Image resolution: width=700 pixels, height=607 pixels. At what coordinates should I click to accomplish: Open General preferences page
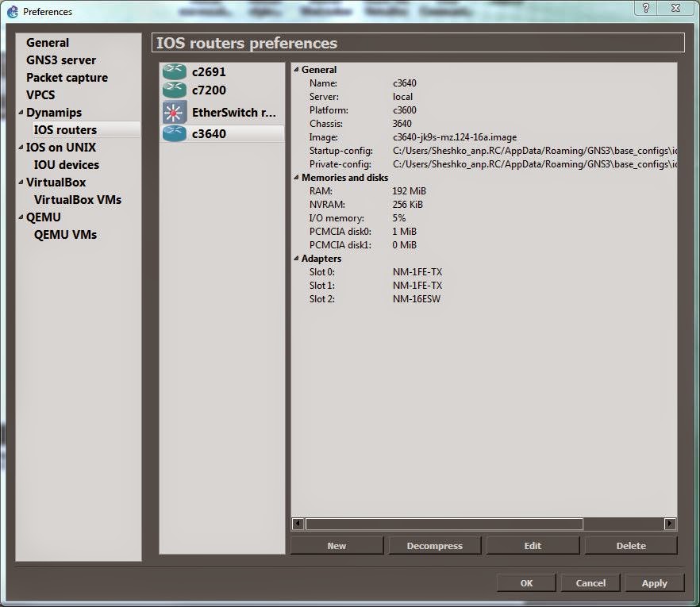pyautogui.click(x=48, y=42)
